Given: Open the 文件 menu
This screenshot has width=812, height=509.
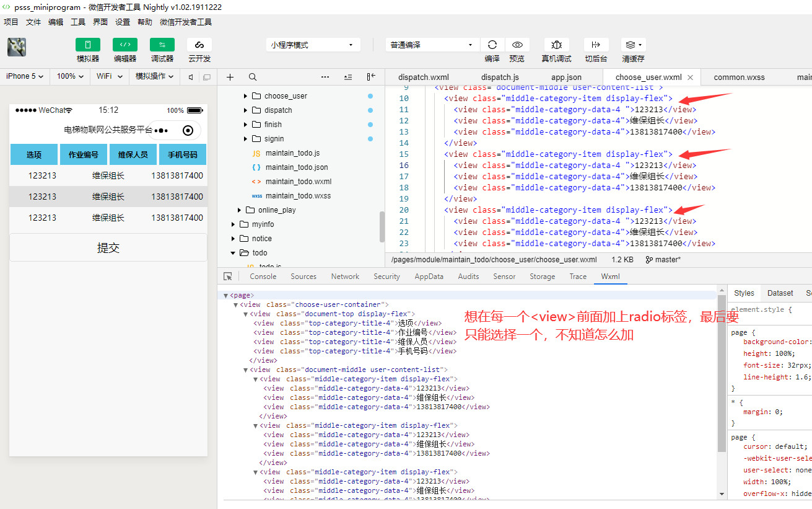Looking at the screenshot, I should 33,22.
